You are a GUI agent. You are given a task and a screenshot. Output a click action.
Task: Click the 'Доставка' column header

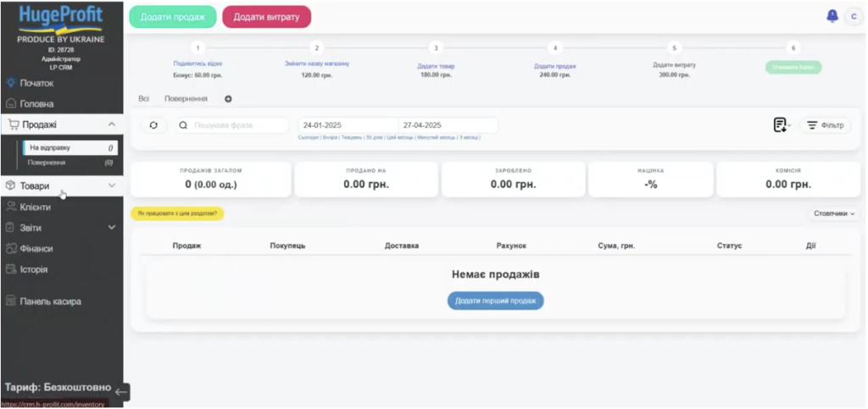pyautogui.click(x=401, y=246)
